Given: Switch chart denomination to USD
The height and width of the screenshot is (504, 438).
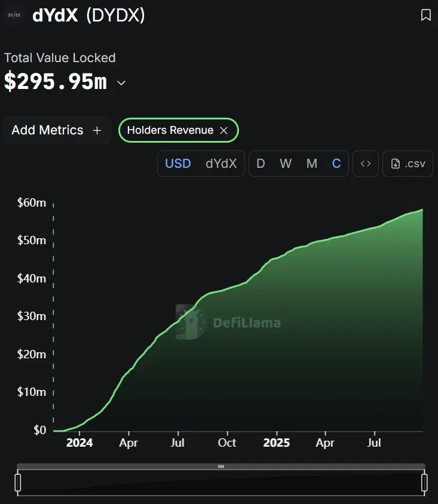Looking at the screenshot, I should [178, 164].
